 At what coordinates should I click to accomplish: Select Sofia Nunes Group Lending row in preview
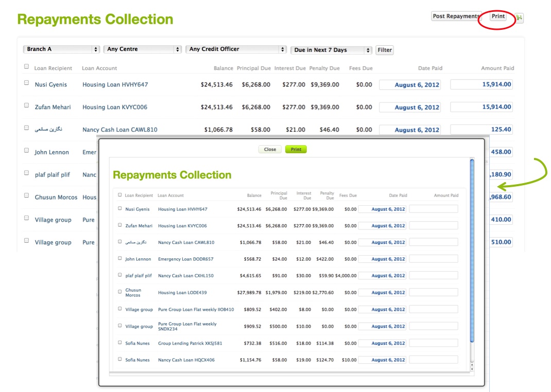[x=120, y=343]
